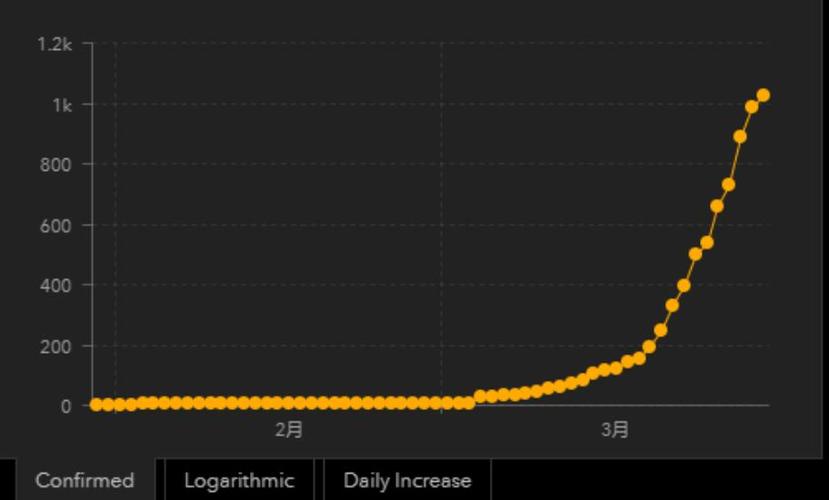This screenshot has height=500, width=829.
Task: Click the 2月 x-axis label
Action: coord(289,430)
